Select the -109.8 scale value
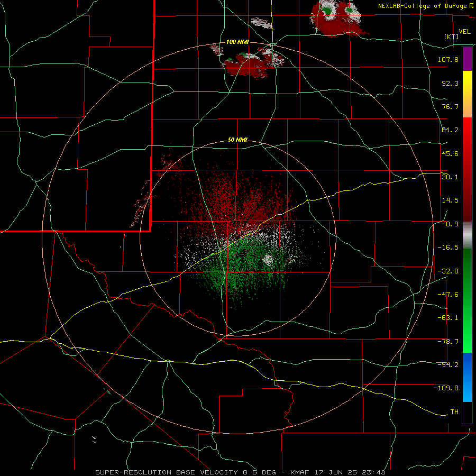This screenshot has height=476, width=476. click(446, 388)
